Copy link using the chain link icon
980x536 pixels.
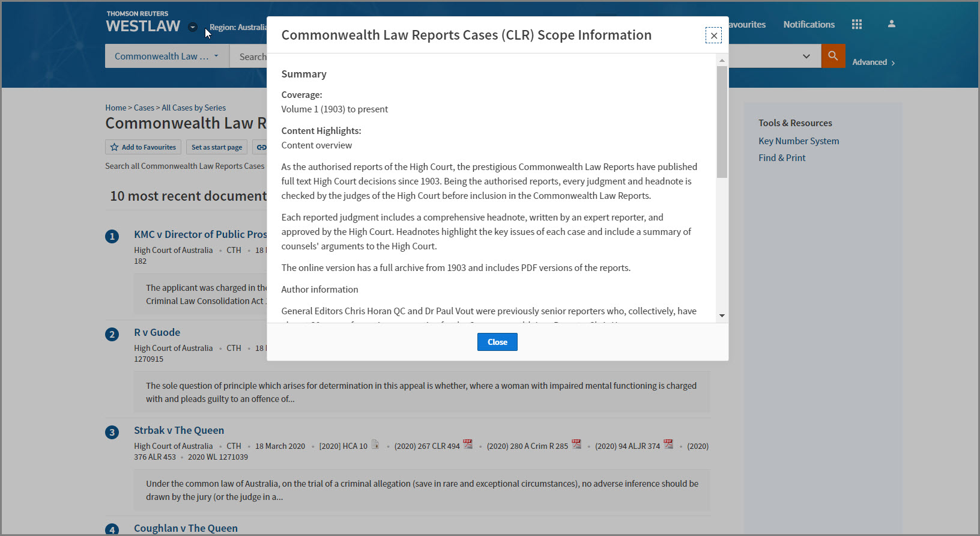261,147
